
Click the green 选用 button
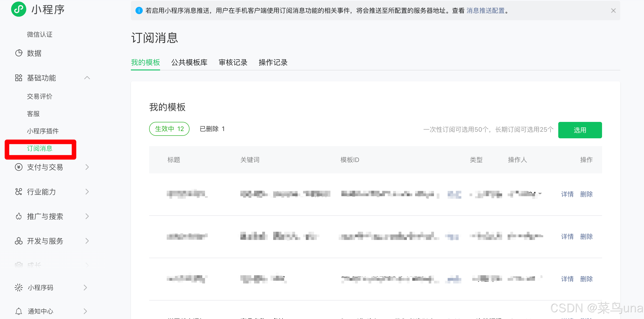click(x=580, y=130)
